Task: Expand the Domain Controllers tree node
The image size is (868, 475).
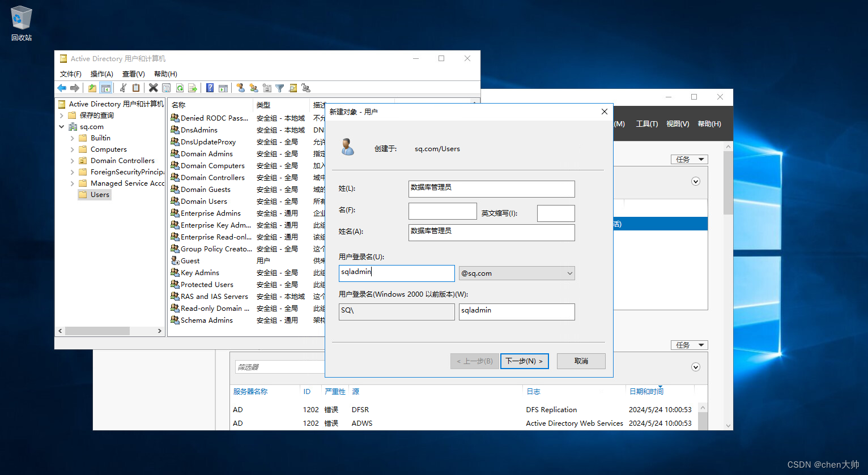Action: point(72,161)
